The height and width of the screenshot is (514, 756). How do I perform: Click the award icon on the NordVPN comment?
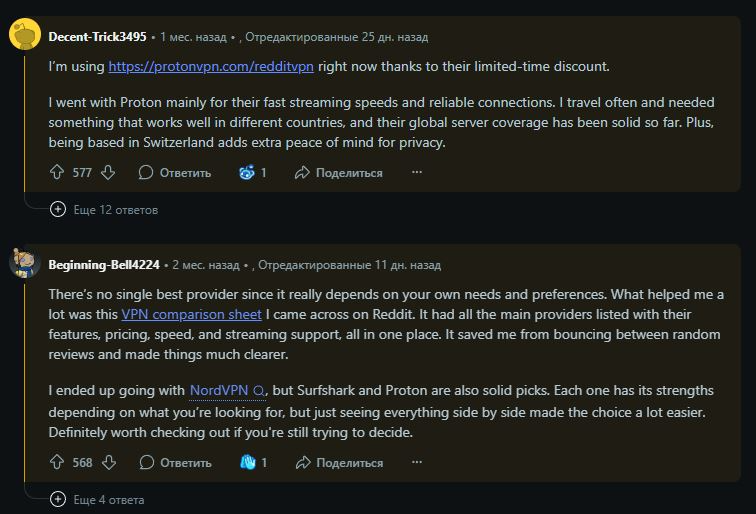[248, 463]
